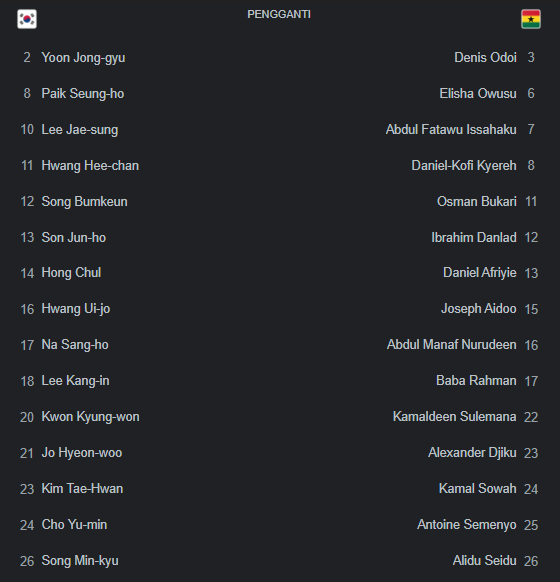Viewport: 560px width, 582px height.
Task: Click Alexander Djiku in Ghana list
Action: 472,452
